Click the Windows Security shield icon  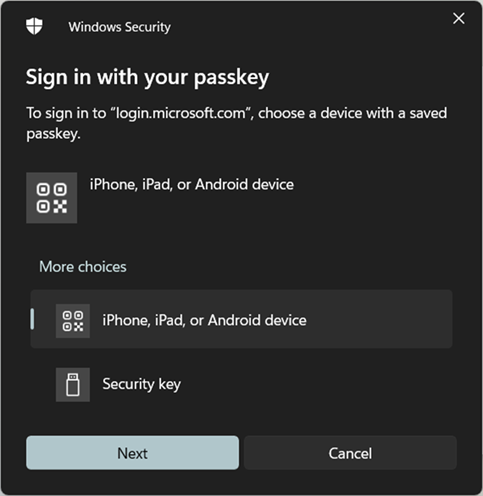pyautogui.click(x=34, y=26)
